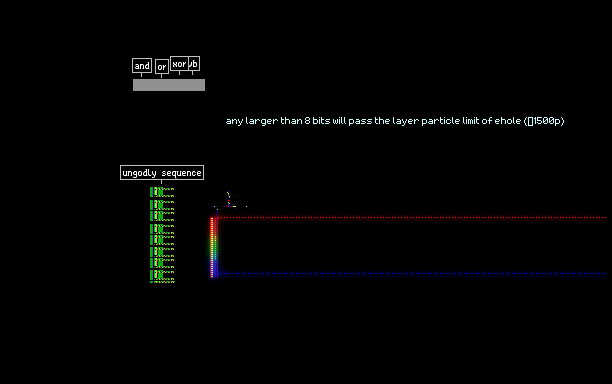Select the bottommost green circuit block
The image size is (612, 384).
162,276
